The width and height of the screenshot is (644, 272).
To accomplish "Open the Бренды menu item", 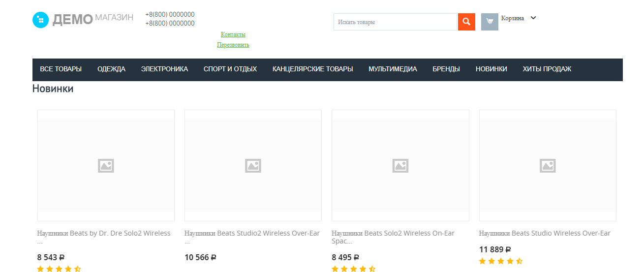I will 446,69.
